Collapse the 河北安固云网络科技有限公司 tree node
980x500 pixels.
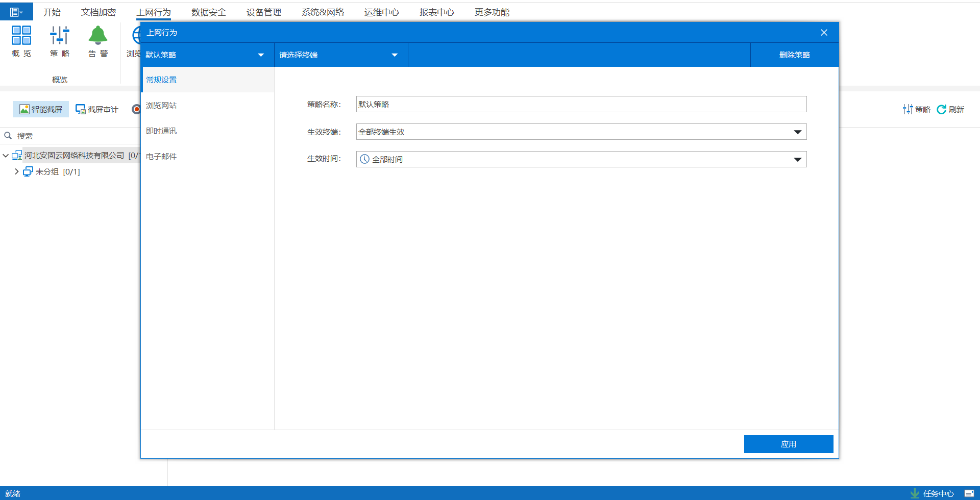[x=6, y=156]
